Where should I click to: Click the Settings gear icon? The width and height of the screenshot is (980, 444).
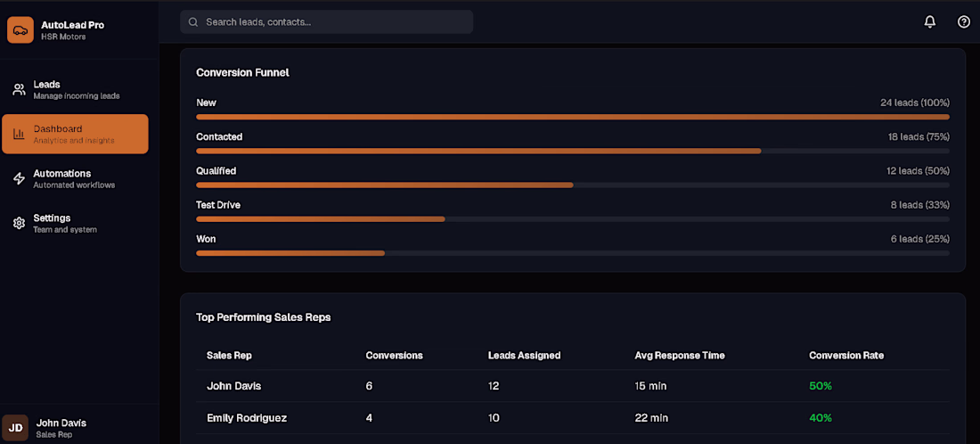coord(19,223)
